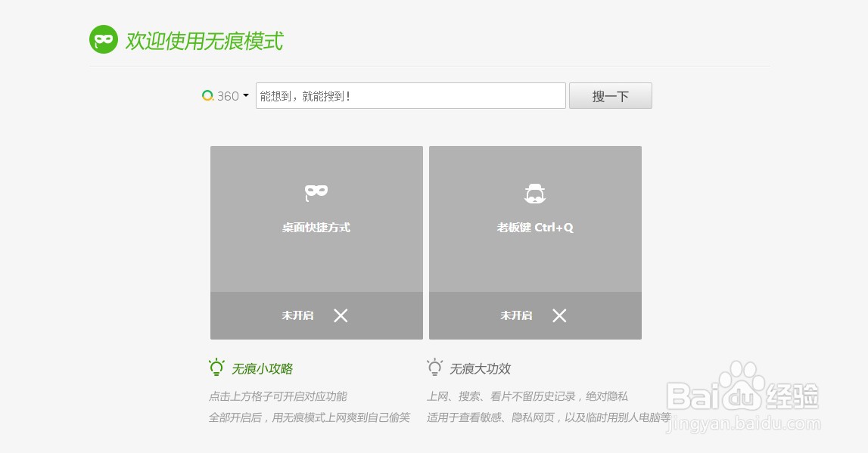Viewport: 868px width, 453px height.
Task: Select the 老板键 Ctrl+Q tile label
Action: pos(535,228)
